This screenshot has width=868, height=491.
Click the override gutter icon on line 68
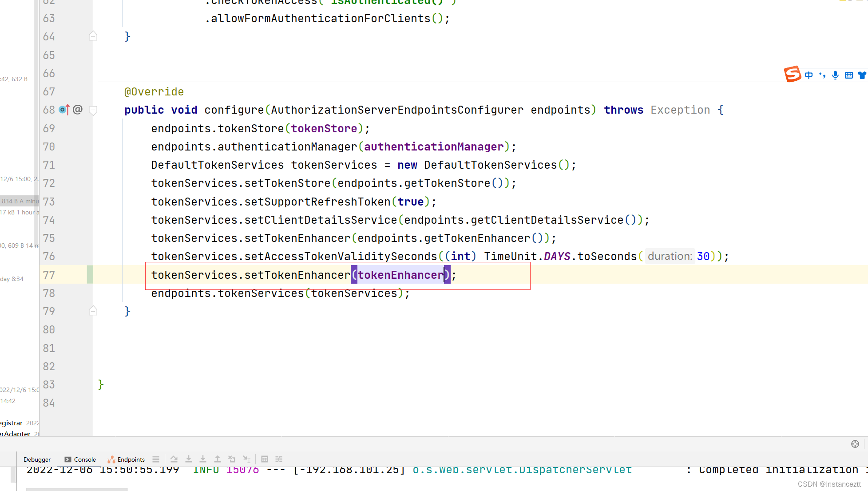click(64, 110)
